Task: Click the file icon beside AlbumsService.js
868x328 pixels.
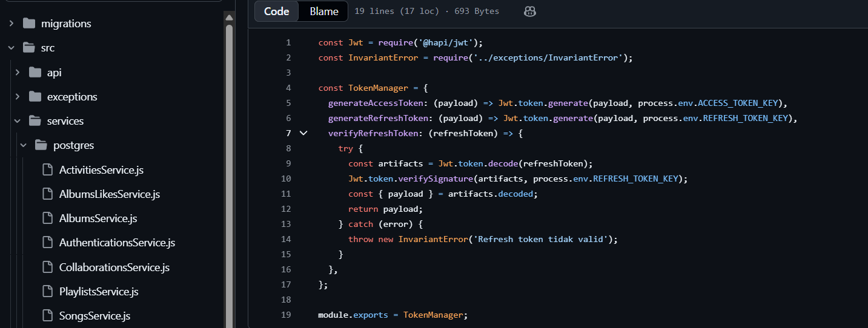Action: (x=48, y=218)
